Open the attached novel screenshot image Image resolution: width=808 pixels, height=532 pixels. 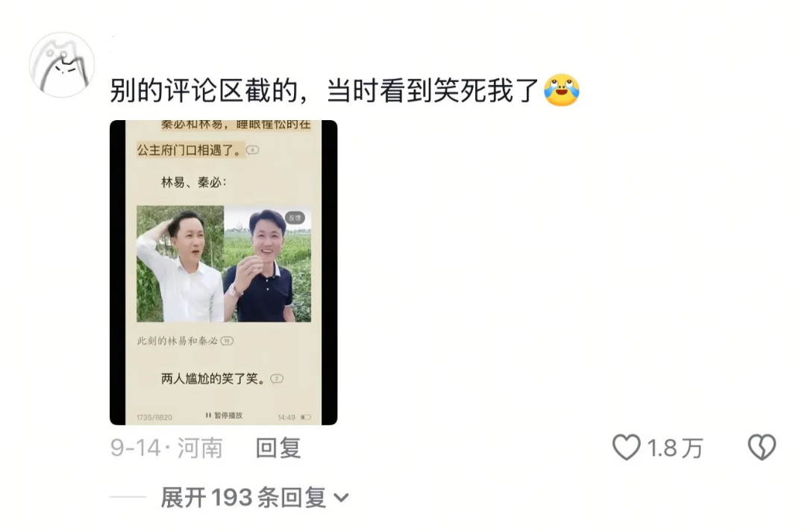[224, 272]
